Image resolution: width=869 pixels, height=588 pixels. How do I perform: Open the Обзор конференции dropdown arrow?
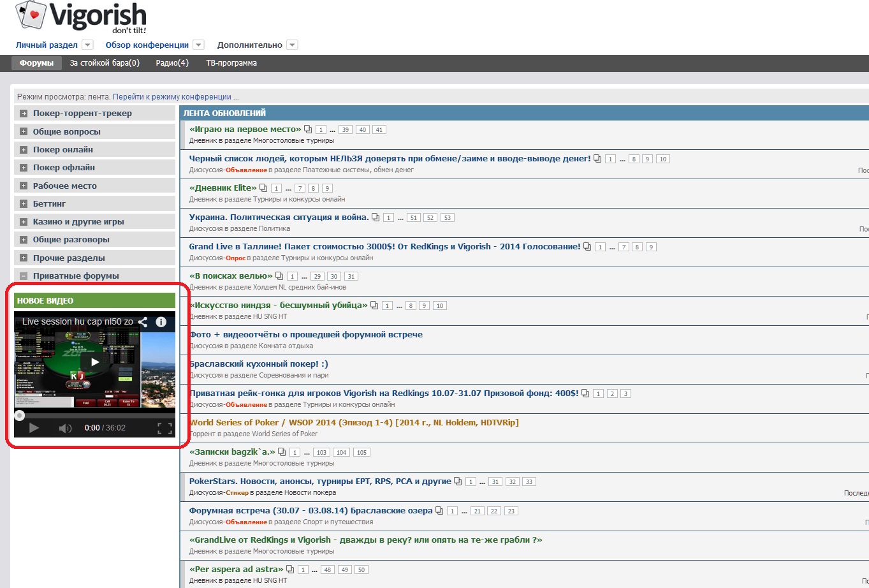(198, 45)
